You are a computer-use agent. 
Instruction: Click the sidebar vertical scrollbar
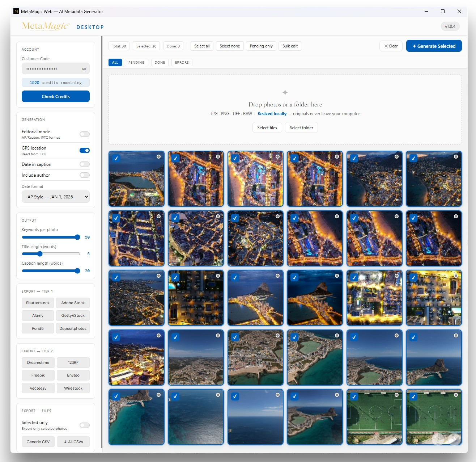pos(102,242)
